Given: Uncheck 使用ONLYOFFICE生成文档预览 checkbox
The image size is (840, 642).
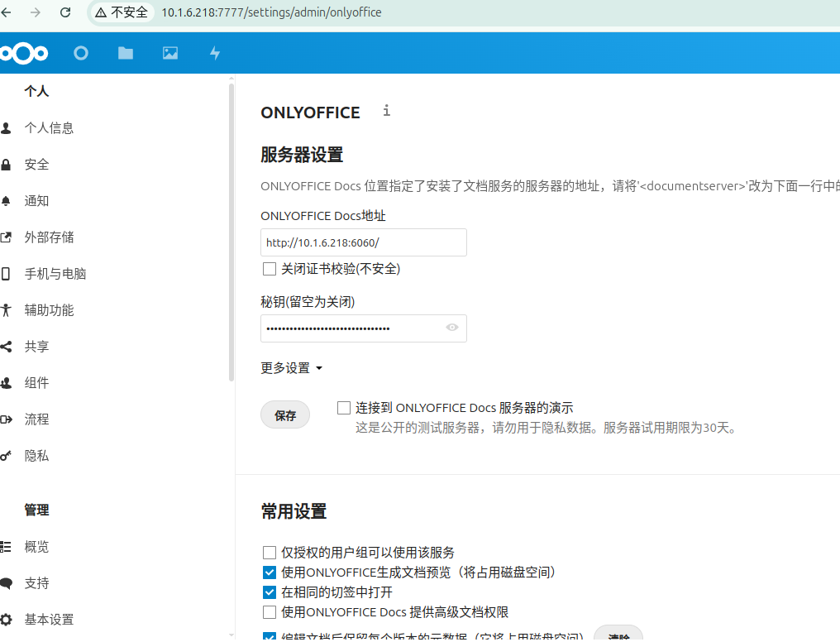Looking at the screenshot, I should [270, 573].
